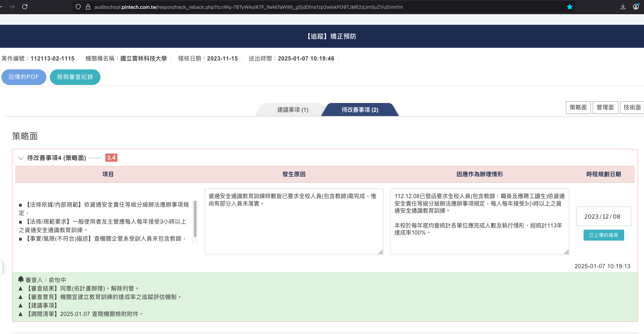Click 檢視審查紀錄 button
Image resolution: width=644 pixels, height=334 pixels.
click(x=75, y=77)
